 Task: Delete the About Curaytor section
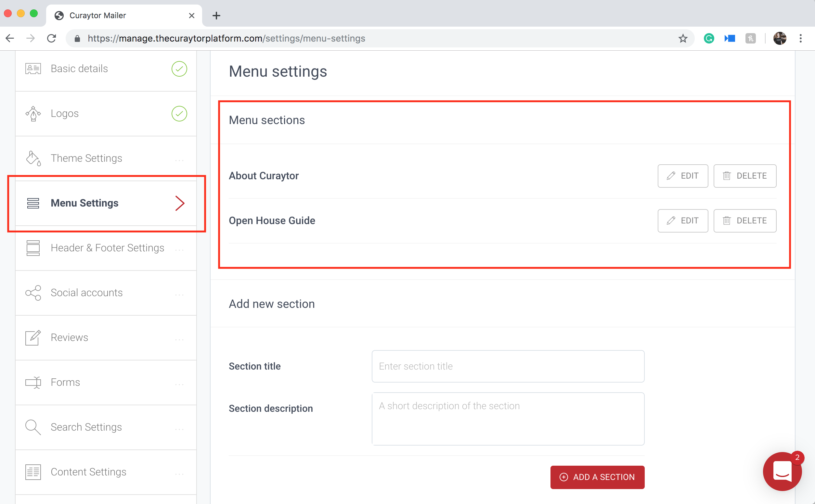coord(744,176)
